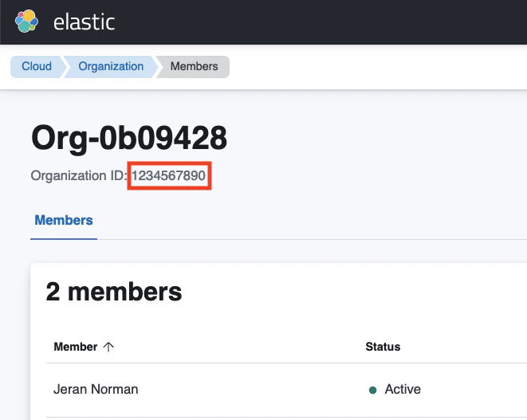Viewport: 527px width, 420px height.
Task: Click the members table card area
Action: pyautogui.click(x=278, y=341)
